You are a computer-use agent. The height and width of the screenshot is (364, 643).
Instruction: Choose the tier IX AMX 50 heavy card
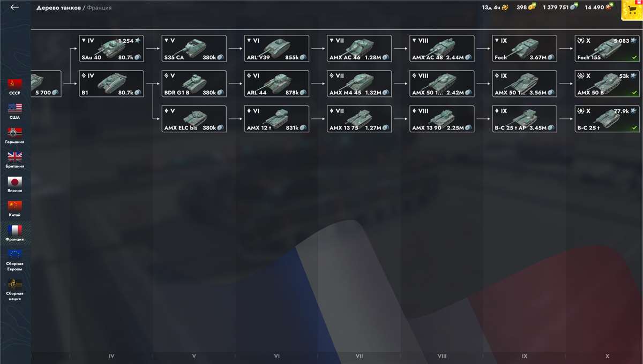pos(525,84)
